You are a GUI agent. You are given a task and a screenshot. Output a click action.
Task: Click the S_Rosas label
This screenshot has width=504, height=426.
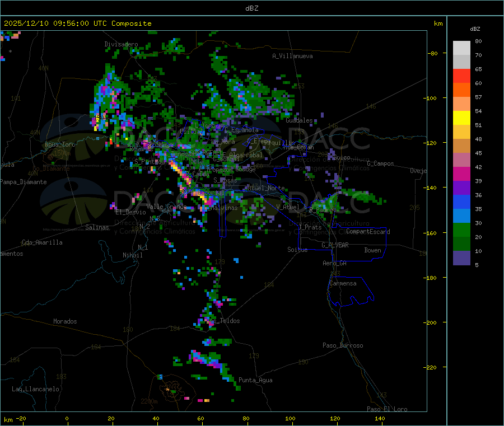225,181
